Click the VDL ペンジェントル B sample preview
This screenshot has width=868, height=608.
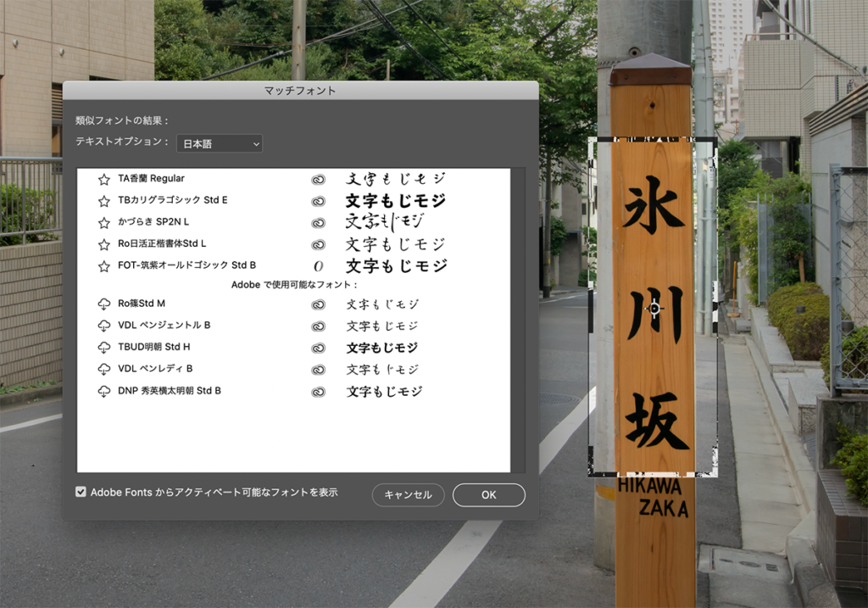[x=382, y=326]
